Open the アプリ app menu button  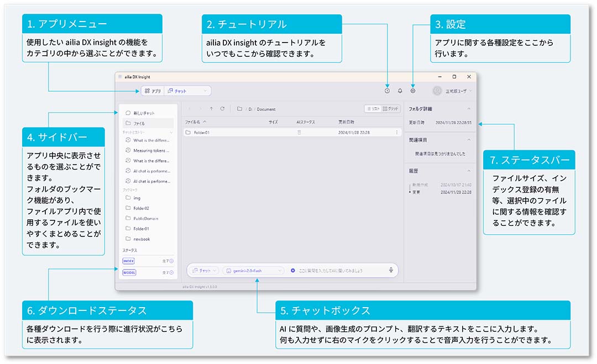click(153, 91)
